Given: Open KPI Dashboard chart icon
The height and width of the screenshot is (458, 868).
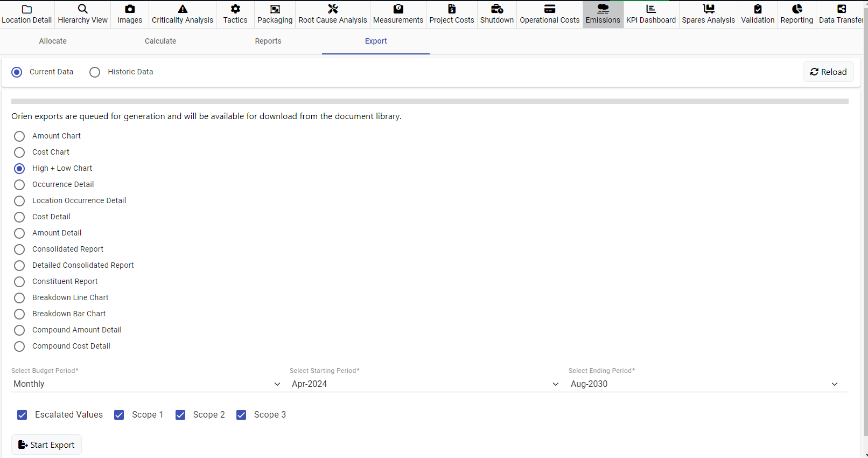Looking at the screenshot, I should pos(651,9).
